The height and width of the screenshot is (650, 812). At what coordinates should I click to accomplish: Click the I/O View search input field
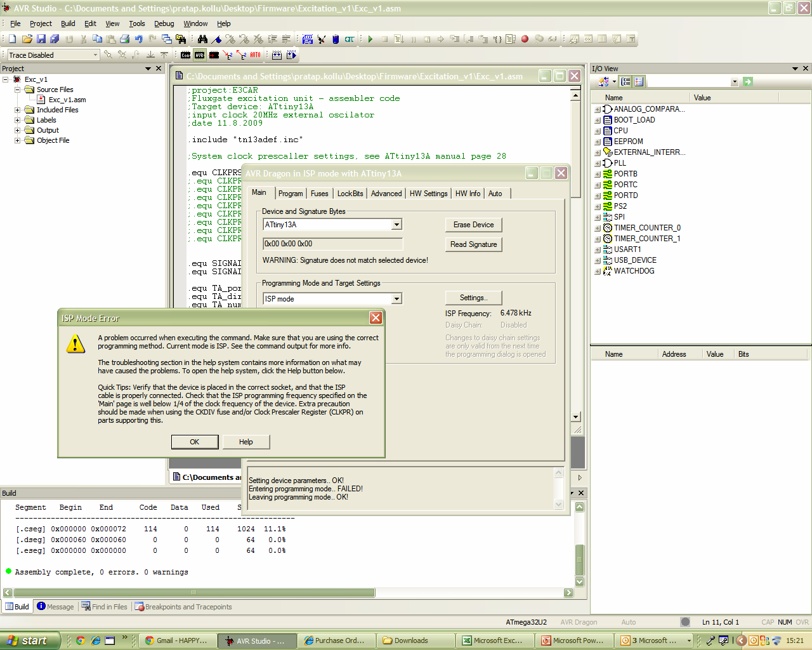point(689,82)
